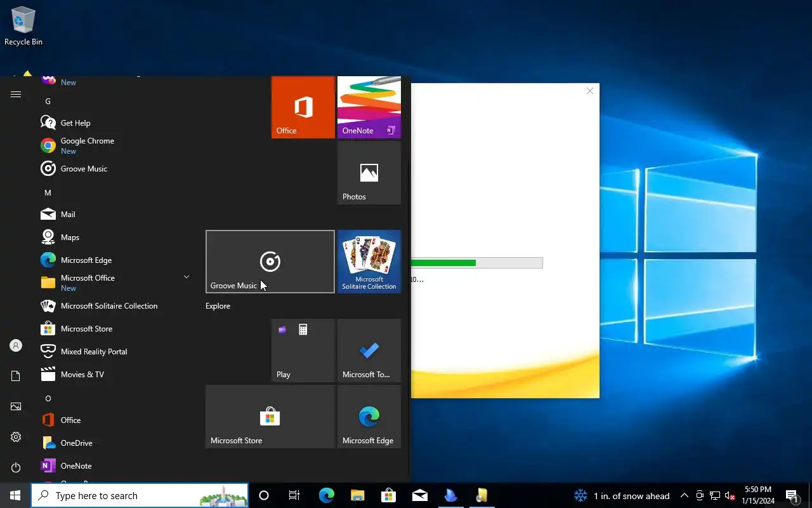Open Settings gear in Start sidebar
Image resolution: width=812 pixels, height=508 pixels.
pos(16,437)
